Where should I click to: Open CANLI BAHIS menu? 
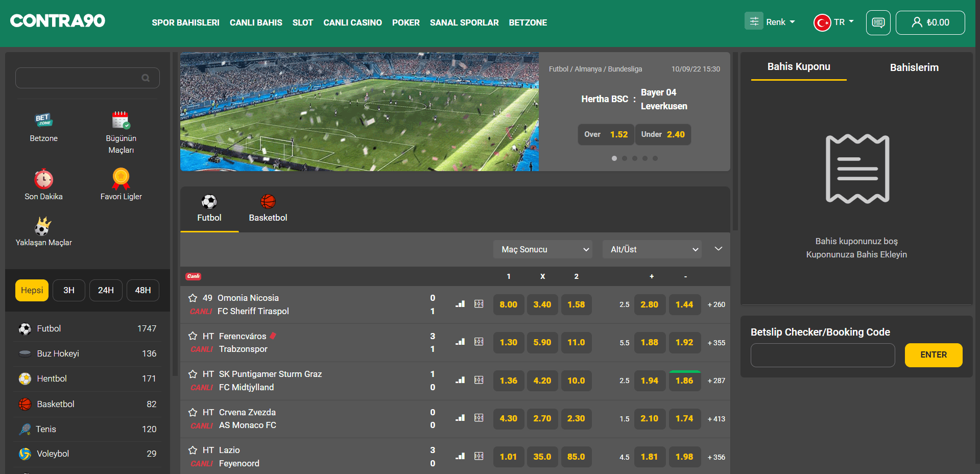256,22
